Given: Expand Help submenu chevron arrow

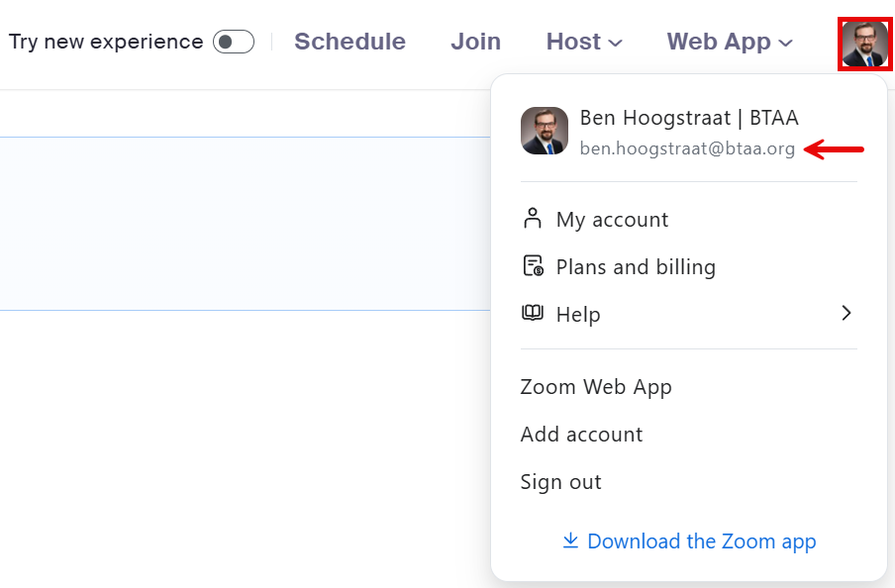Looking at the screenshot, I should click(846, 313).
